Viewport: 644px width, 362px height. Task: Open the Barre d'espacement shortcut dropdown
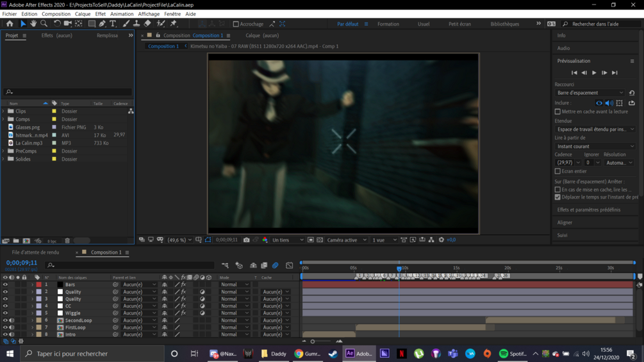590,93
